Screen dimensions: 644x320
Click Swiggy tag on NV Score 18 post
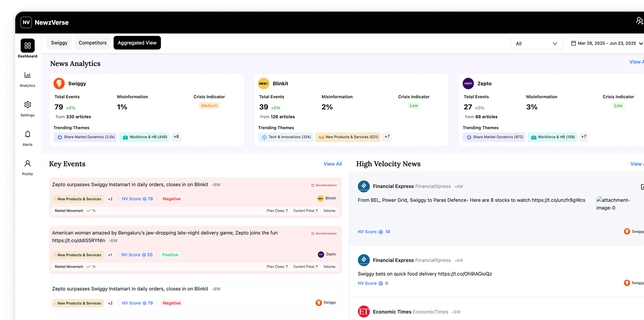(634, 231)
